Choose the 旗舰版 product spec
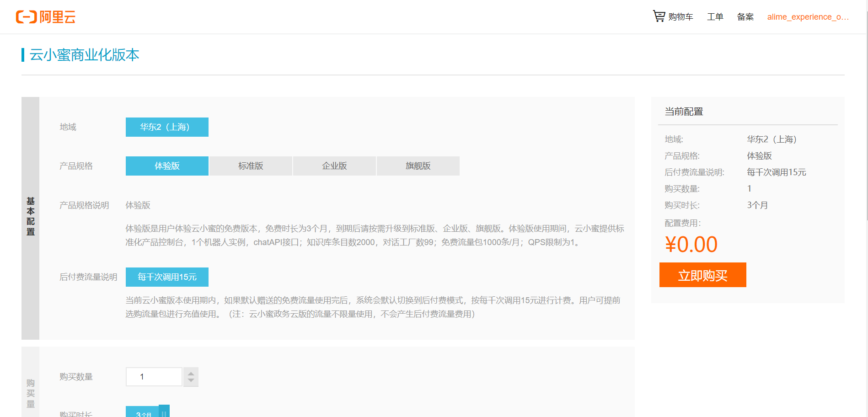 coord(418,166)
